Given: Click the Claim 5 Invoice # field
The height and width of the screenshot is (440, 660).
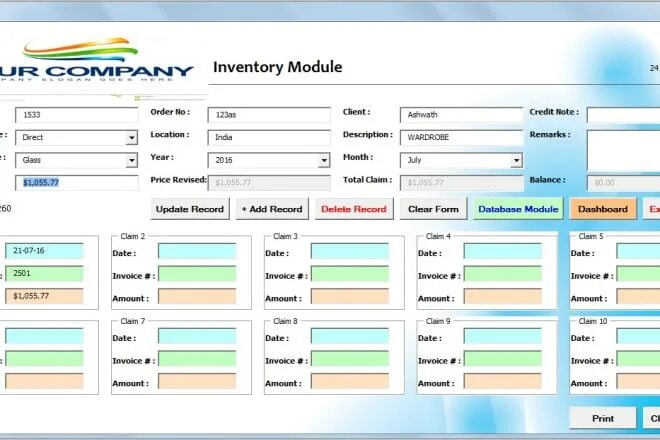Looking at the screenshot, I should pos(638,274).
